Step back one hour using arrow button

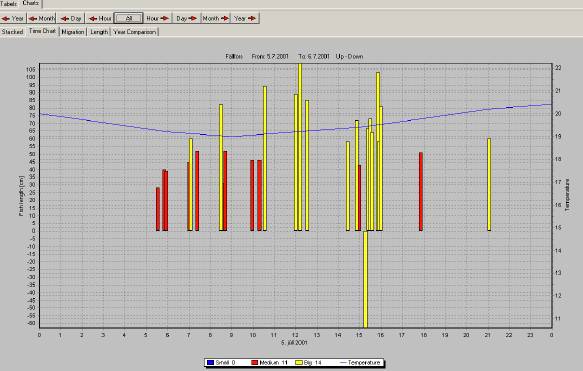pyautogui.click(x=99, y=18)
